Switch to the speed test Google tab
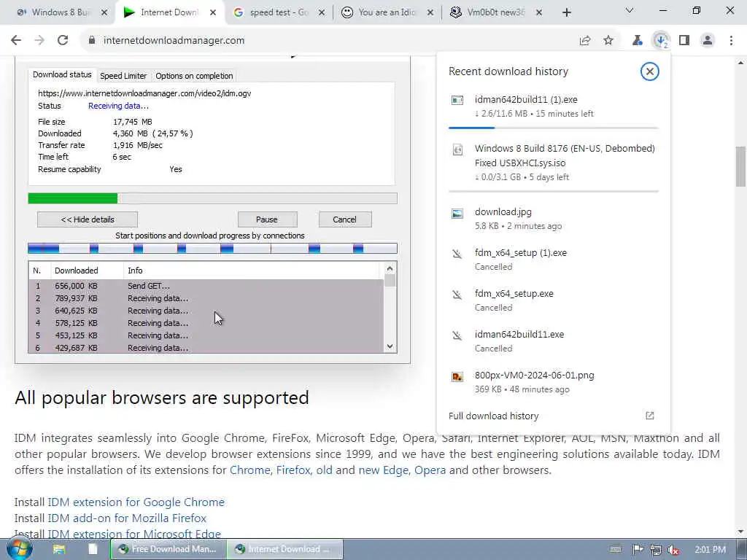 click(278, 13)
